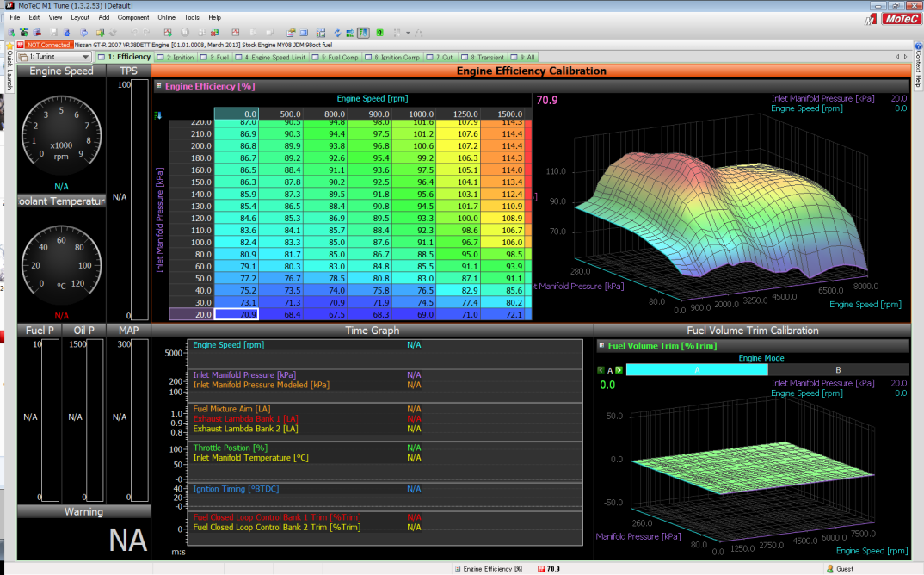Switch to the '8: Transient' tab
The image size is (924, 575).
click(x=484, y=57)
